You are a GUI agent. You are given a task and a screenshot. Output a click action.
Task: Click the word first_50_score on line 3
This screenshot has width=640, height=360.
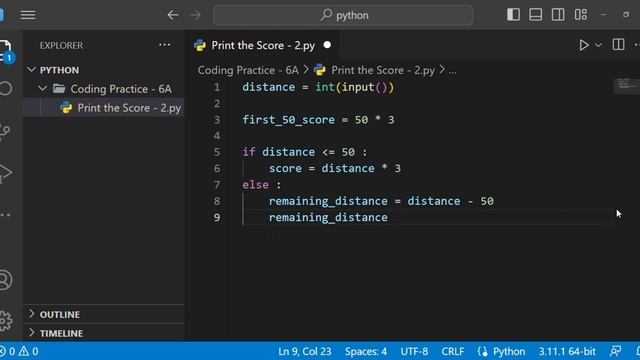click(x=288, y=120)
